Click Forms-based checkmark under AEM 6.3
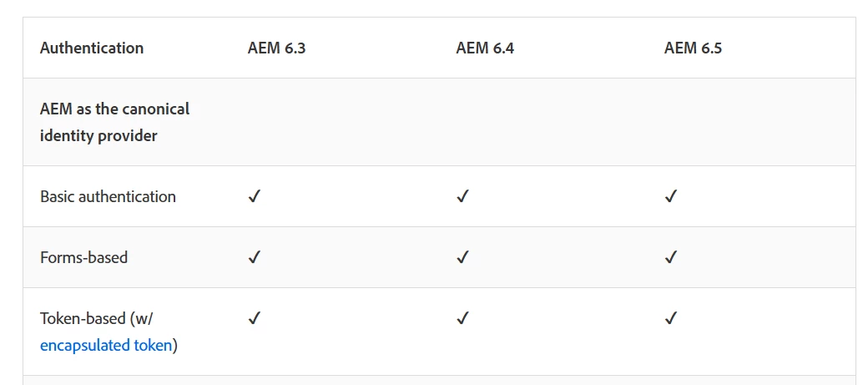Screen dimensions: 868x385 pos(254,257)
